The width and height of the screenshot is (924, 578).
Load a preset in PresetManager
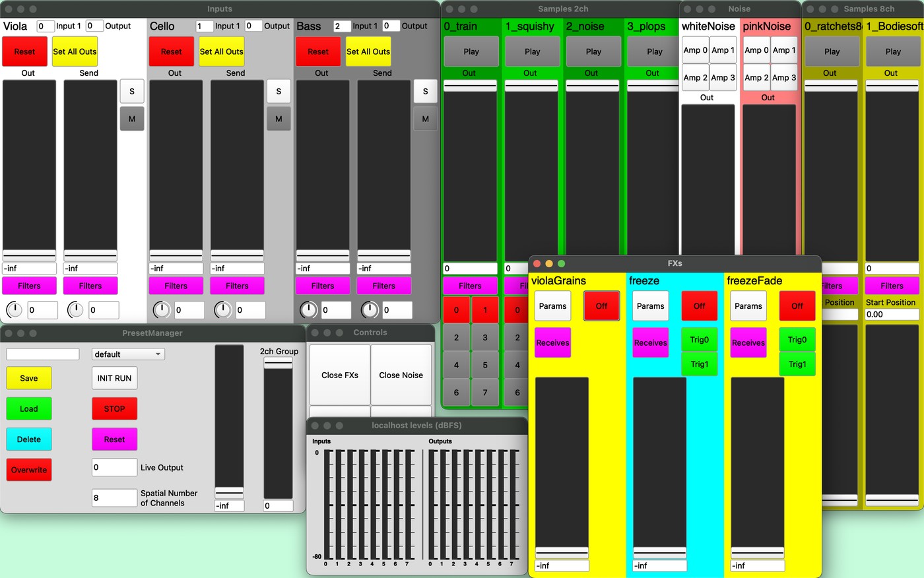[x=29, y=408]
